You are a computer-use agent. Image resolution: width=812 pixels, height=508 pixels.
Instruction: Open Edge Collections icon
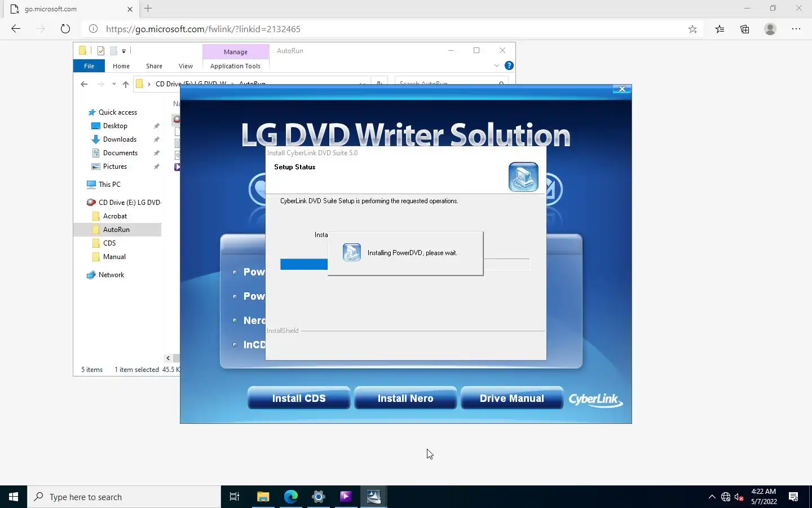coord(744,29)
